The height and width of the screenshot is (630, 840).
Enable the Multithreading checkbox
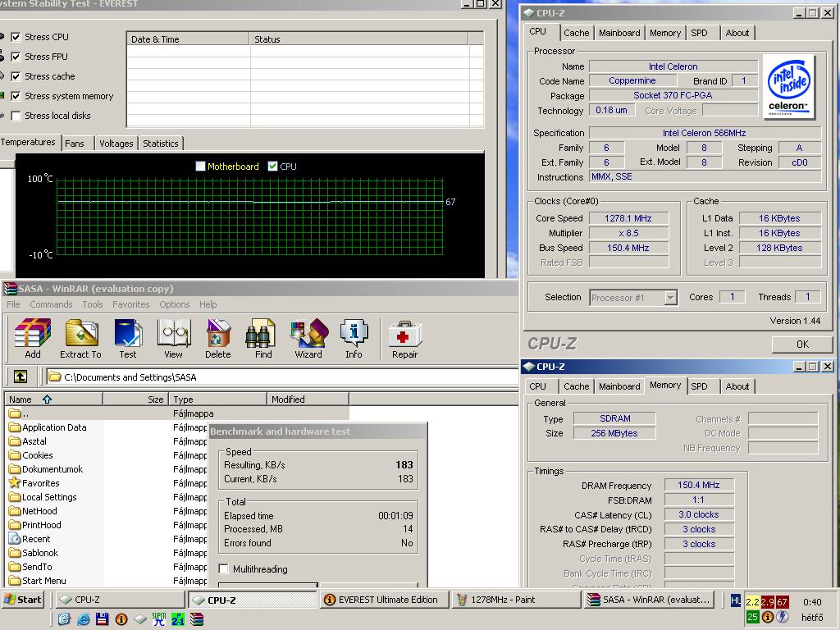(x=224, y=569)
